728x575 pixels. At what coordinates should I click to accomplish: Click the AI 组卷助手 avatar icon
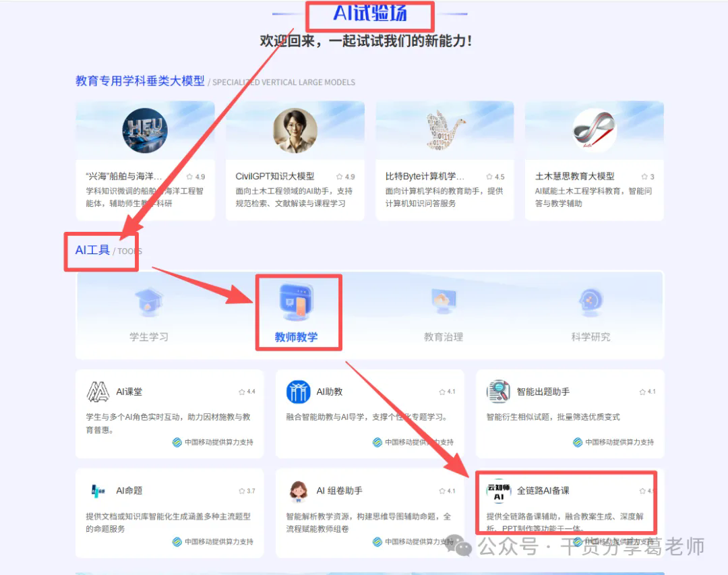(x=298, y=491)
